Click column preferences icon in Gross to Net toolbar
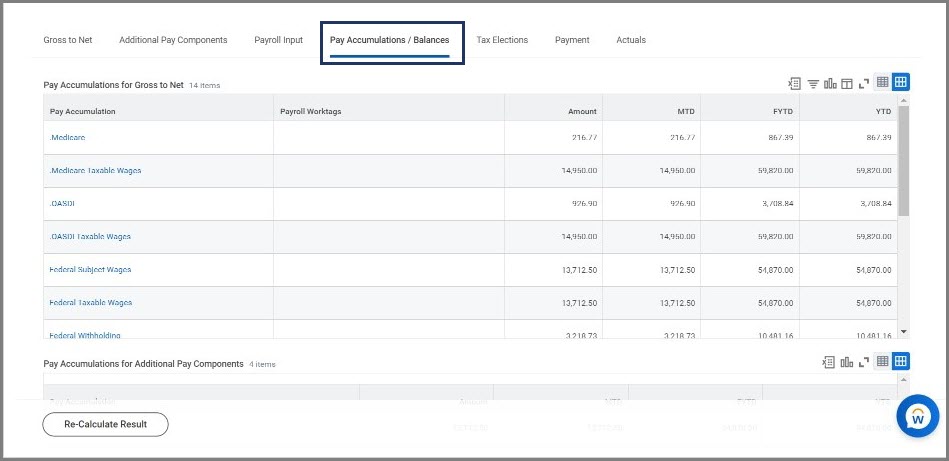Screen dimensions: 949x461 (846, 83)
